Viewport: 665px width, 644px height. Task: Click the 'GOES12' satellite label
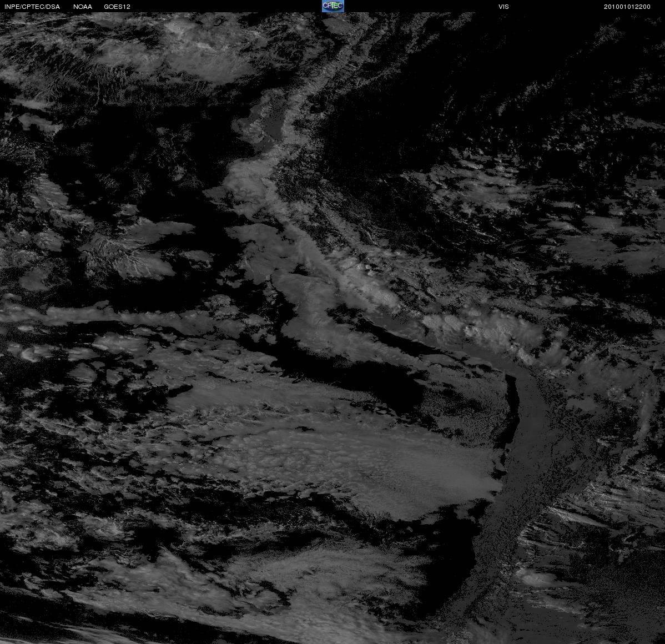click(117, 7)
